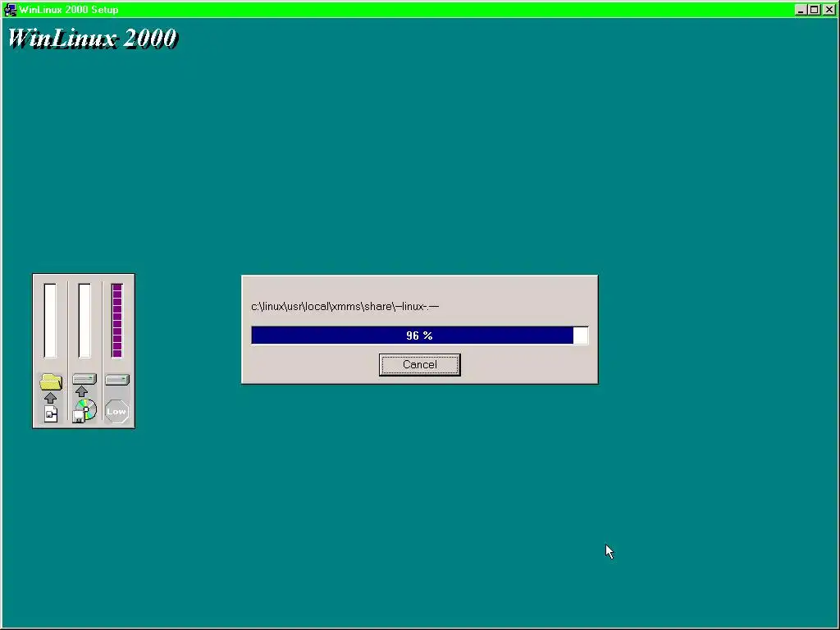Click the yellow open folder icon
The image size is (840, 630).
(51, 381)
